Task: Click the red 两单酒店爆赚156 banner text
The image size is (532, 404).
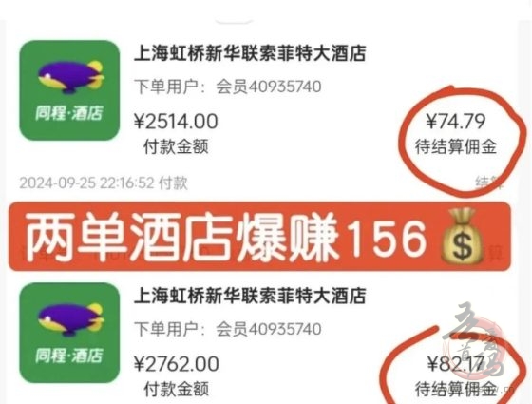Action: [226, 237]
